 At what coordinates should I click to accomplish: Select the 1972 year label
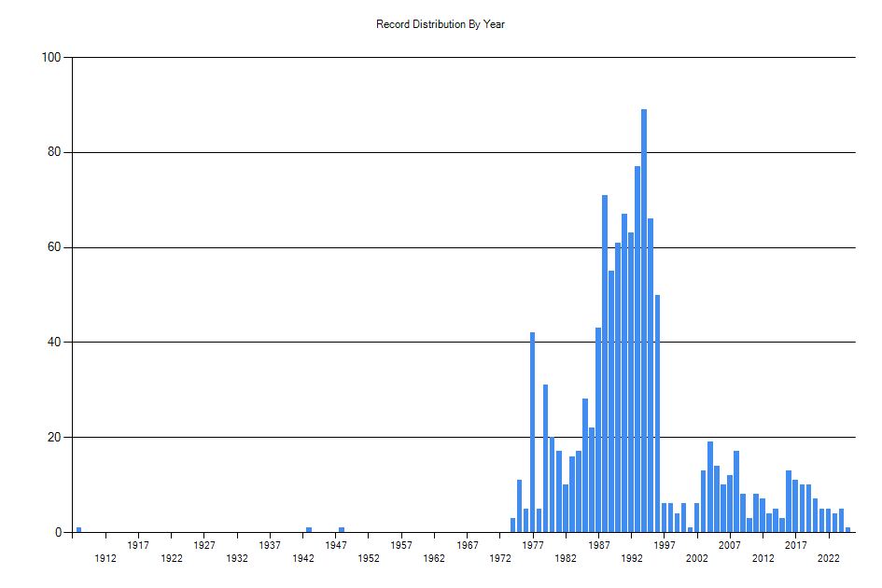click(x=501, y=557)
